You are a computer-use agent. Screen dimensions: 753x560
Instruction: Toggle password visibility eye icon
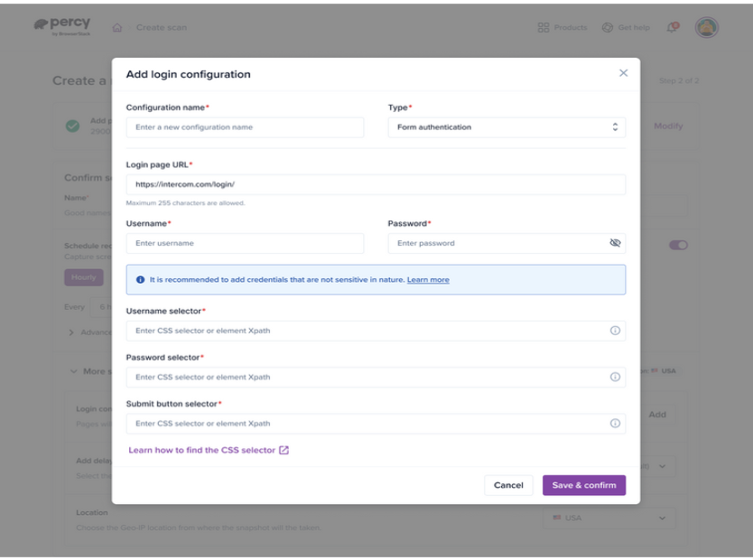click(x=615, y=243)
